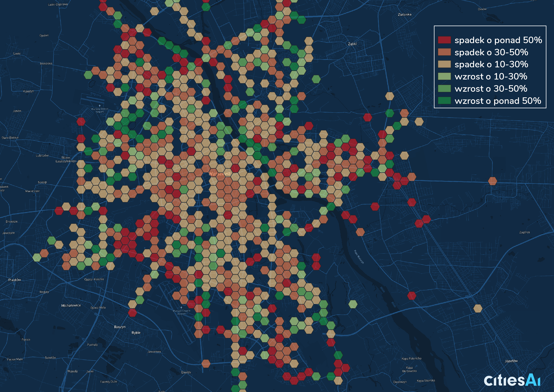Select dark green 'wzrost o ponad 50%' swatch
This screenshot has width=554, height=392.
click(x=444, y=101)
